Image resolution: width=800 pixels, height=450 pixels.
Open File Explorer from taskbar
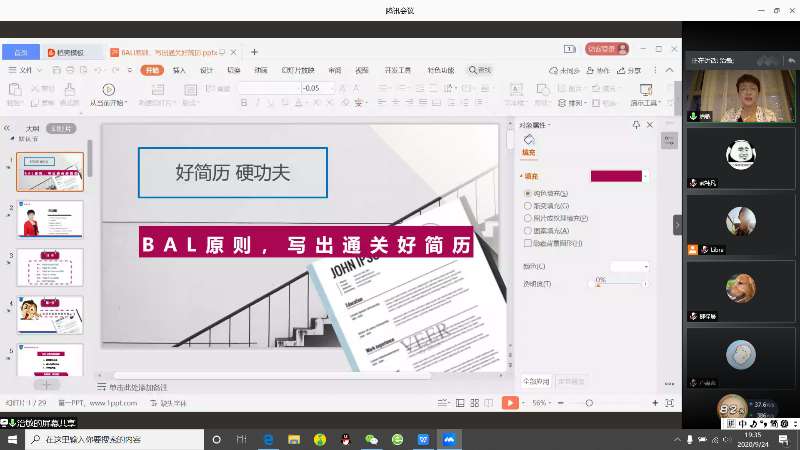coord(294,439)
